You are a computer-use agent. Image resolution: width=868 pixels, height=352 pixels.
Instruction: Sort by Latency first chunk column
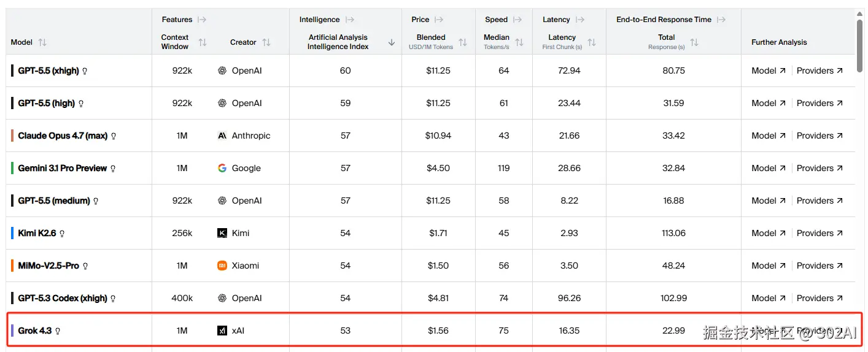point(592,42)
